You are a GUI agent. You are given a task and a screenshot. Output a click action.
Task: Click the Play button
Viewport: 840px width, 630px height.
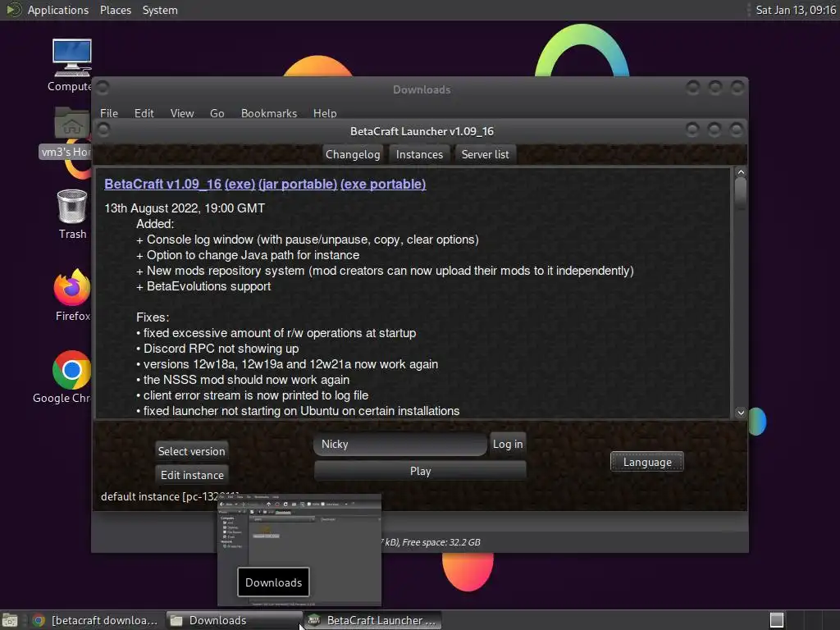coord(420,471)
